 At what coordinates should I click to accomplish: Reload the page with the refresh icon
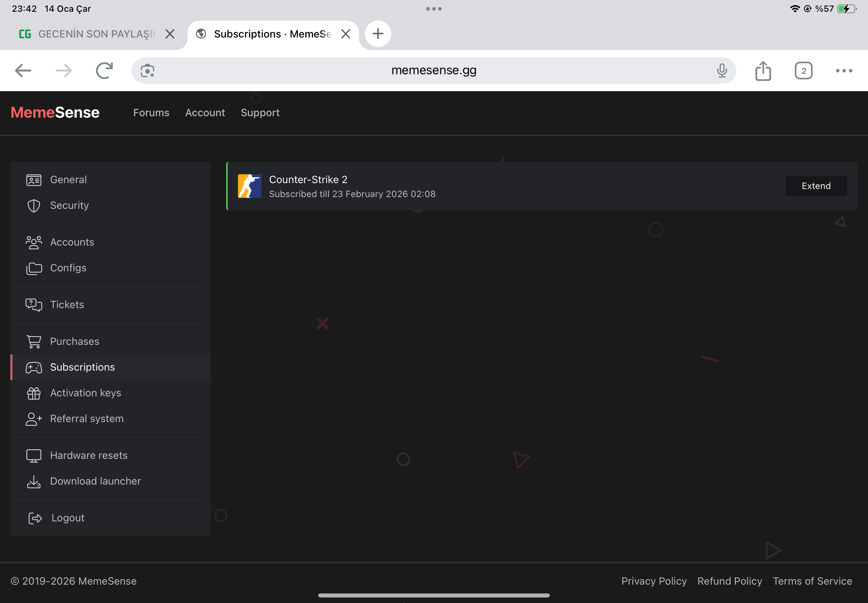pyautogui.click(x=104, y=71)
